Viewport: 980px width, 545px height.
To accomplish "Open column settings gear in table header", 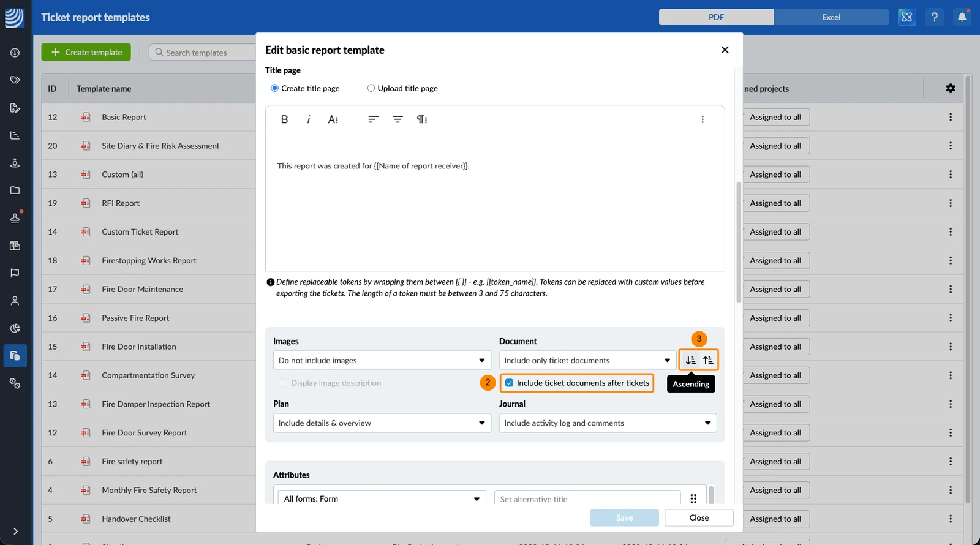I will [x=951, y=88].
